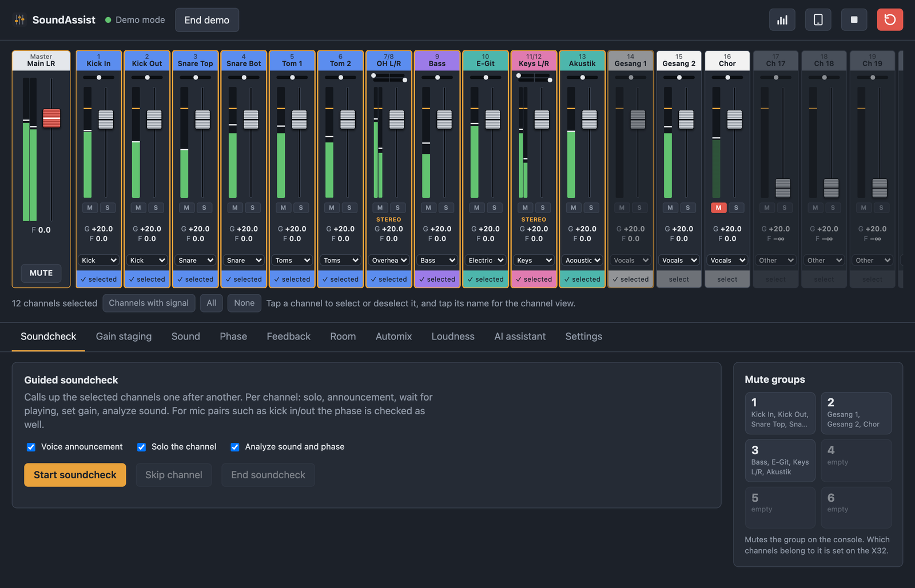
Task: Open the Room tab
Action: (343, 337)
